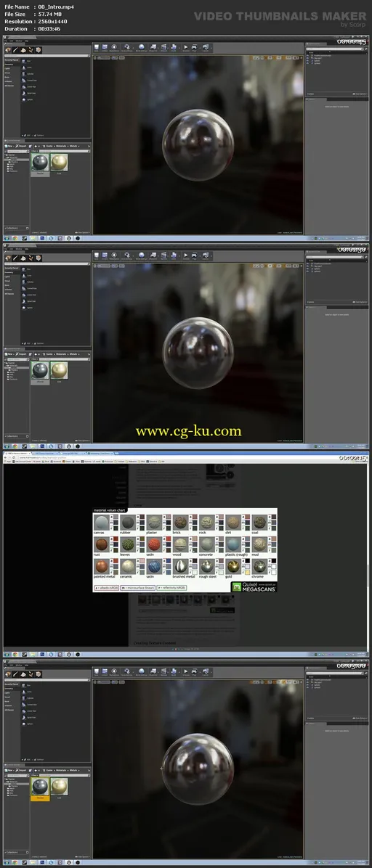Click Windows Start button in browser frame's taskbar
Image resolution: width=372 pixels, height=868 pixels.
click(x=7, y=655)
